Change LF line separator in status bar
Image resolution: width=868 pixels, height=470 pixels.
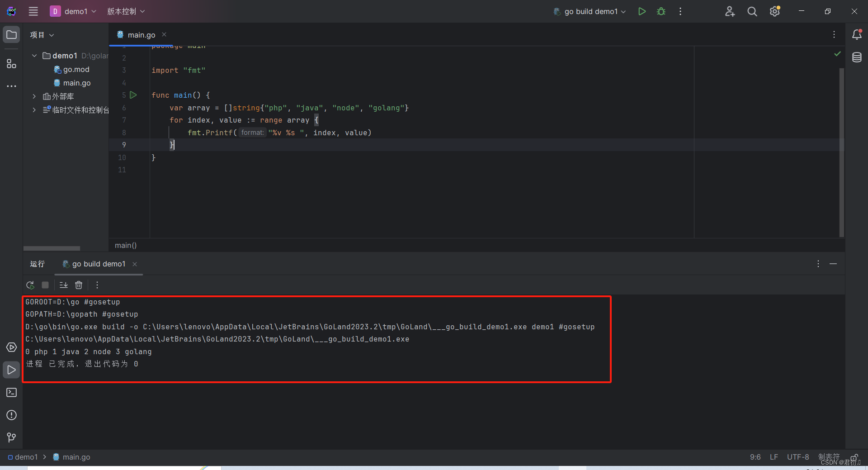click(774, 457)
